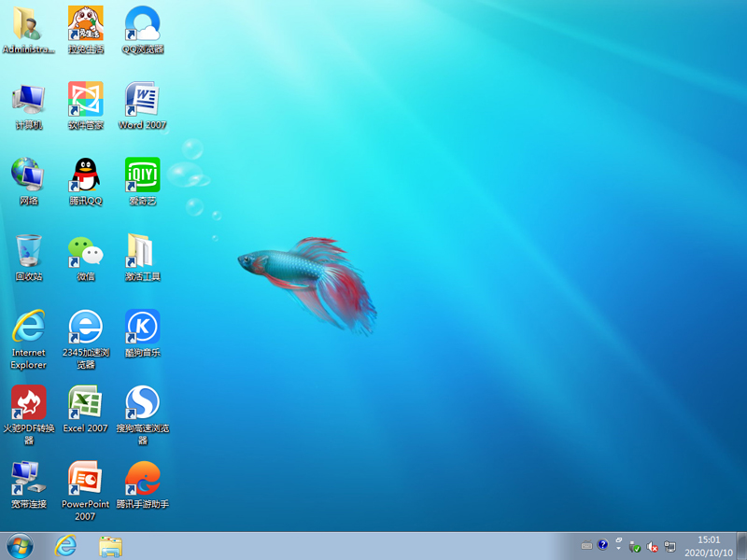Image resolution: width=747 pixels, height=560 pixels.
Task: Unmute the speaker volume tray icon
Action: (x=653, y=546)
